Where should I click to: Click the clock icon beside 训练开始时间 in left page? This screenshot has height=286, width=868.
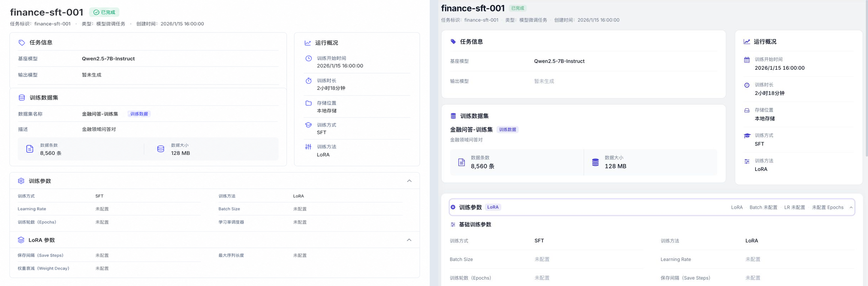[x=308, y=58]
